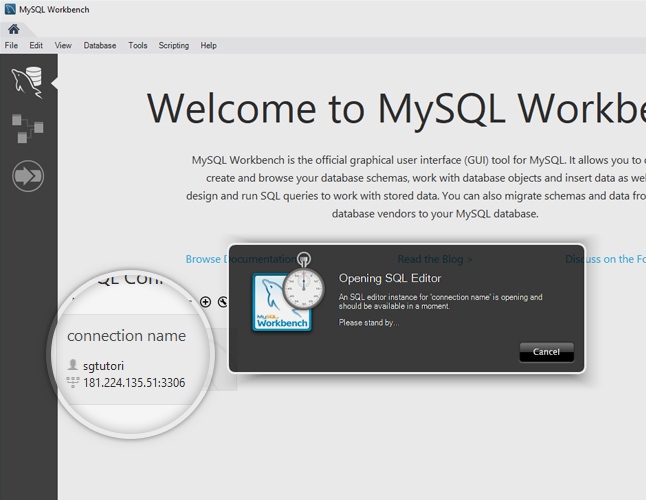Open the Database menu
This screenshot has height=500, width=646.
100,45
